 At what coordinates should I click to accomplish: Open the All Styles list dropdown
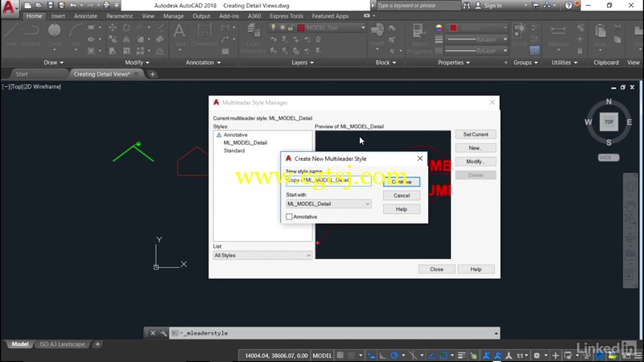point(262,255)
